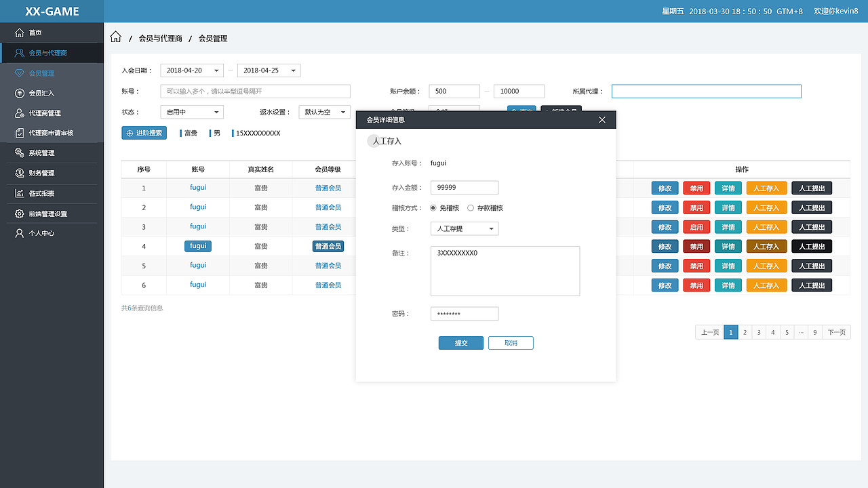Click the 欢迎你kevin8 greeting in the header
Viewport: 868px width, 488px height.
(836, 12)
